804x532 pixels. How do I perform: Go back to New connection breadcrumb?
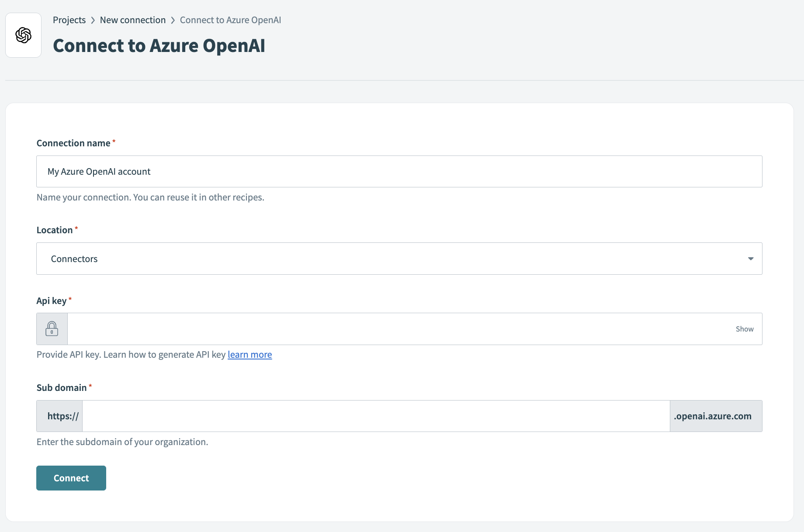[133, 20]
